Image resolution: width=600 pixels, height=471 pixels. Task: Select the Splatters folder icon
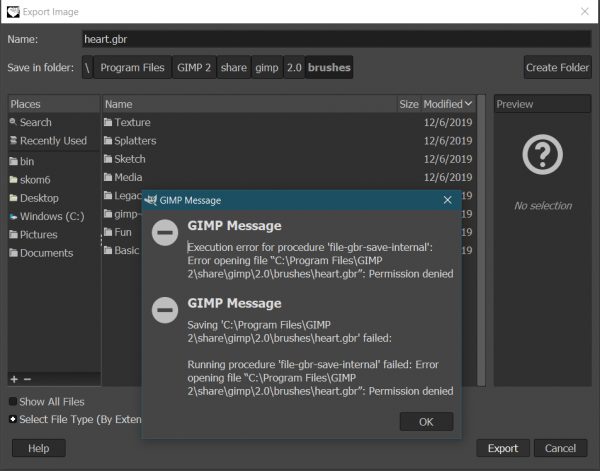(x=108, y=141)
